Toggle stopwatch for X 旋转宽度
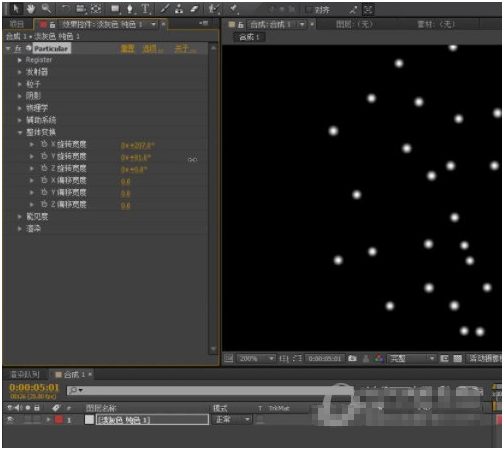This screenshot has height=450, width=504. [x=44, y=144]
